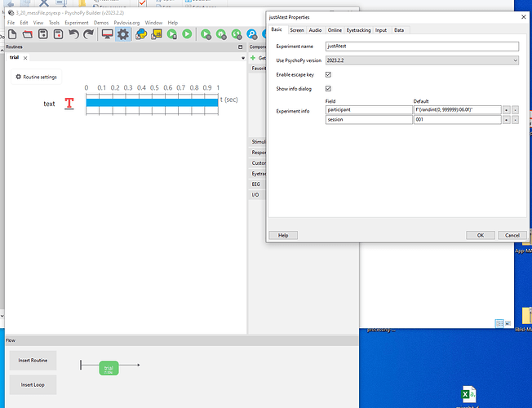Expand the EEG components section
The height and width of the screenshot is (408, 532).
258,184
